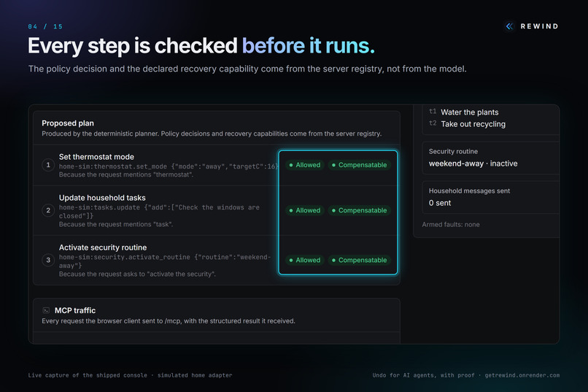Click the t1 task identifier
Screen dimensions: 588x392
coord(433,112)
